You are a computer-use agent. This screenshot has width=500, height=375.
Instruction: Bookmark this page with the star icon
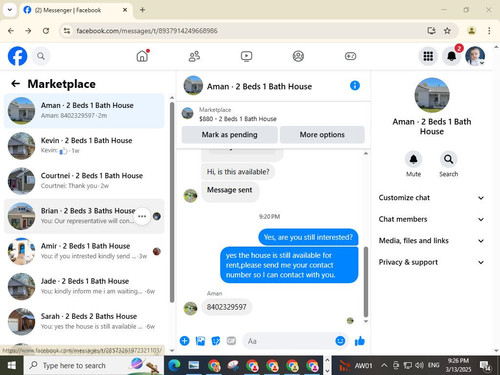click(x=447, y=31)
